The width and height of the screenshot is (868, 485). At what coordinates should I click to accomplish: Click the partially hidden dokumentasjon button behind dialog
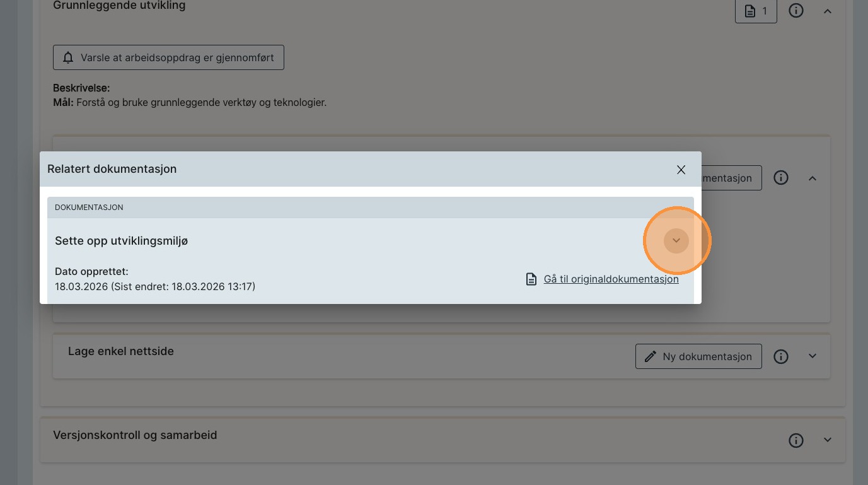(x=731, y=178)
